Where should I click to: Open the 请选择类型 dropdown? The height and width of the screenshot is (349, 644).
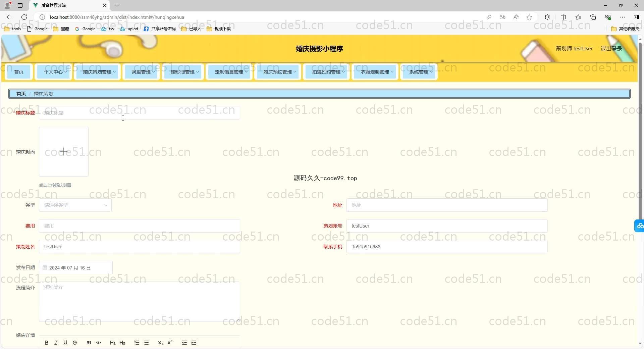pos(75,205)
